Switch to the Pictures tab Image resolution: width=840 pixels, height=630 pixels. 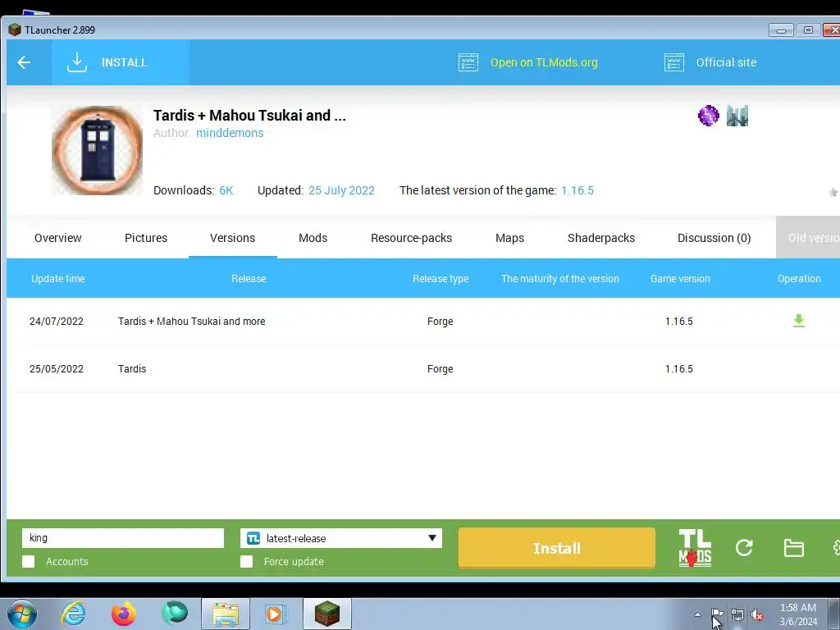(146, 238)
